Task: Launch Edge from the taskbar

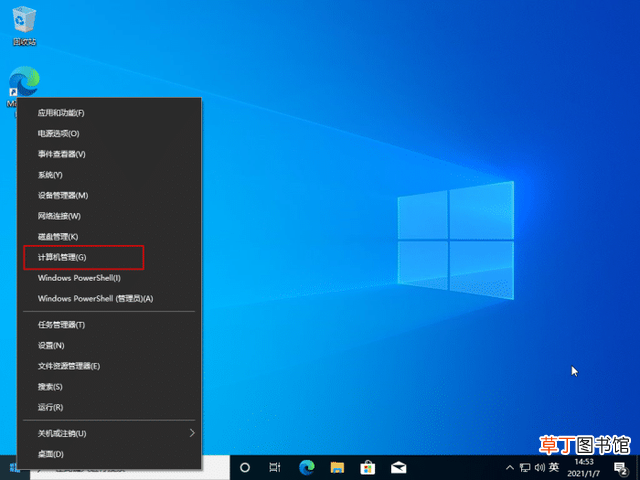Action: (x=307, y=467)
